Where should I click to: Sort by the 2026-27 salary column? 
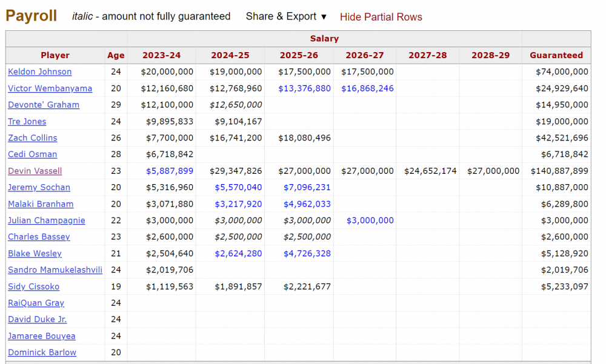tap(364, 55)
